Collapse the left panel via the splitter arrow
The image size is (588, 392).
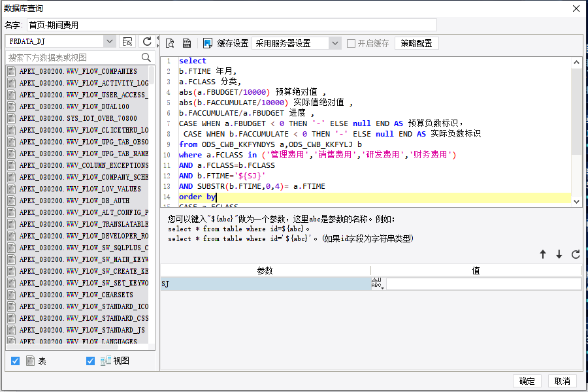click(x=157, y=38)
